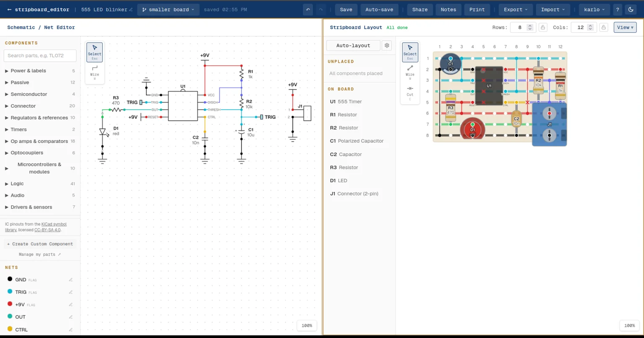Expand Op amps & comparators category

tap(40, 141)
